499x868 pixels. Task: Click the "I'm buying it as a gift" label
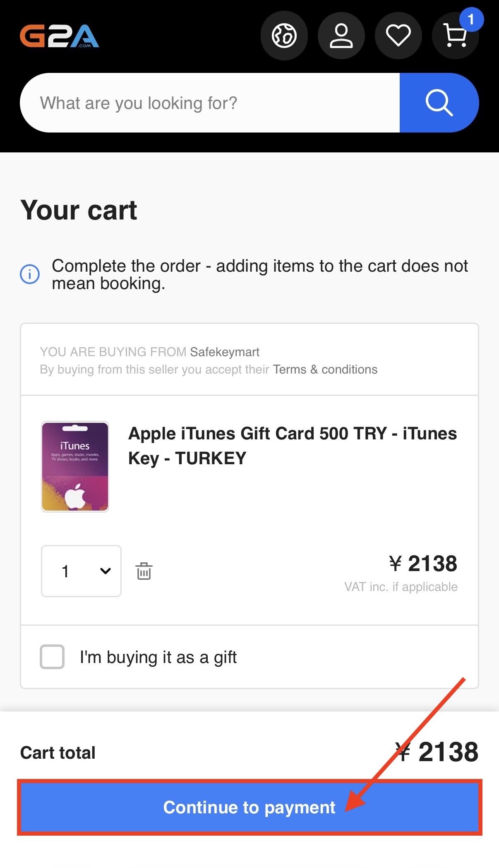click(x=158, y=657)
